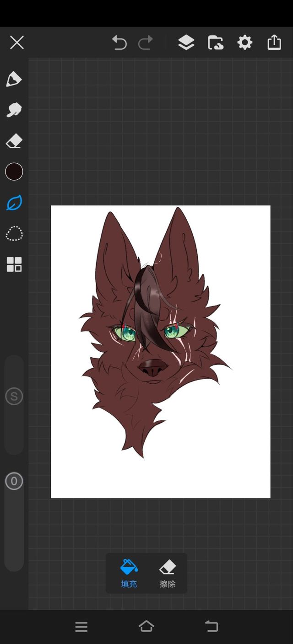This screenshot has width=293, height=644.
Task: Open the layers panel
Action: (x=186, y=43)
